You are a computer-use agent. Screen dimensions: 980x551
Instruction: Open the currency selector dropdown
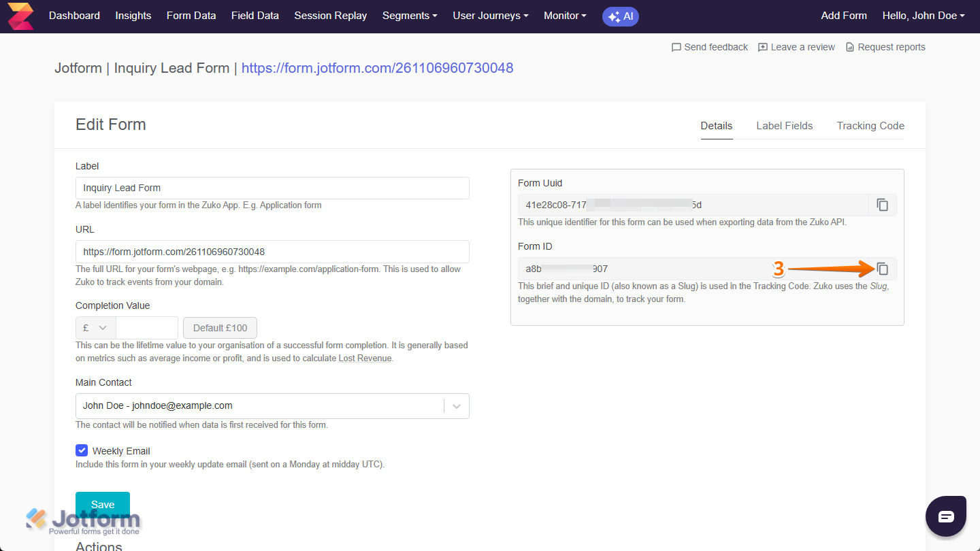click(x=95, y=327)
